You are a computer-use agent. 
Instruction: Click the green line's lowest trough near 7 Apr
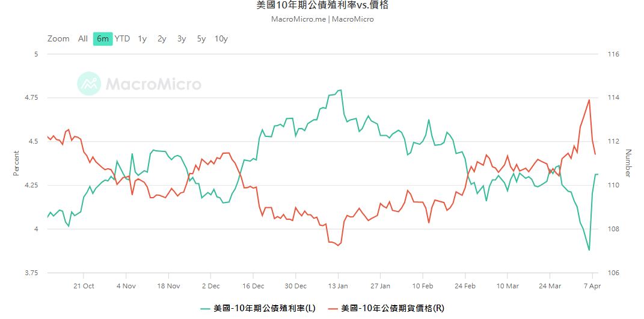point(589,250)
